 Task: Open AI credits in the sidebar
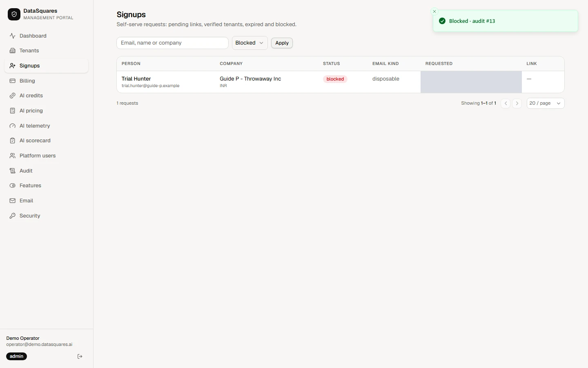(47, 96)
